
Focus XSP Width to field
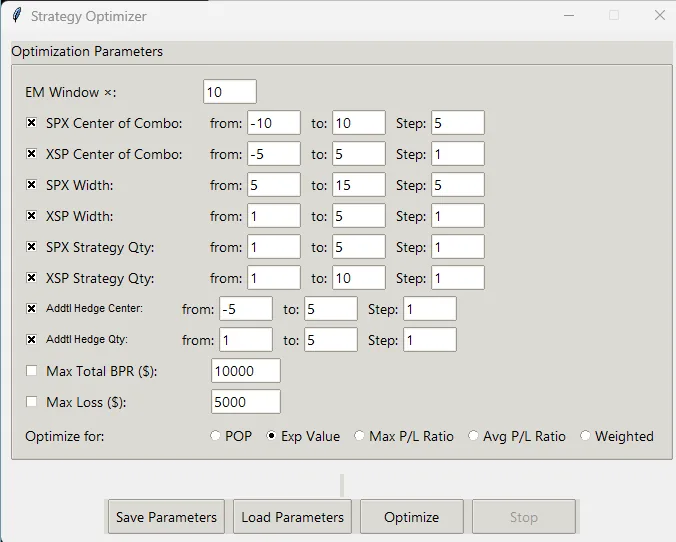click(359, 216)
